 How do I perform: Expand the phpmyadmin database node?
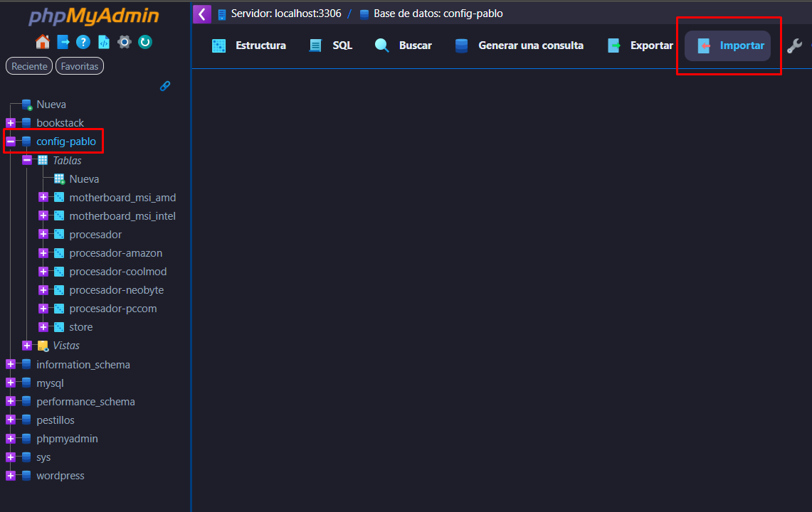point(11,439)
